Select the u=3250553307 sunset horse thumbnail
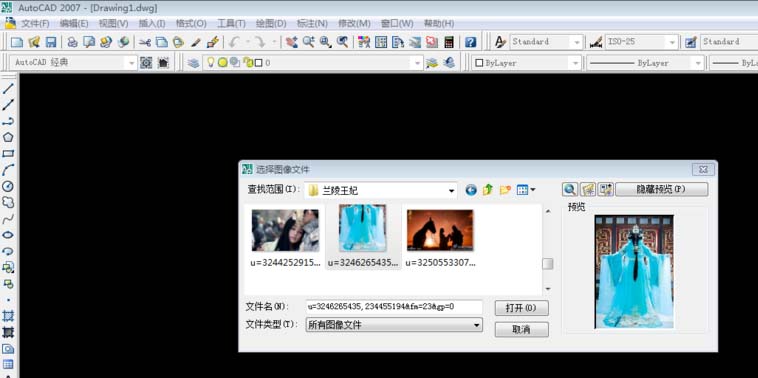Screen dimensions: 758x378 point(440,231)
